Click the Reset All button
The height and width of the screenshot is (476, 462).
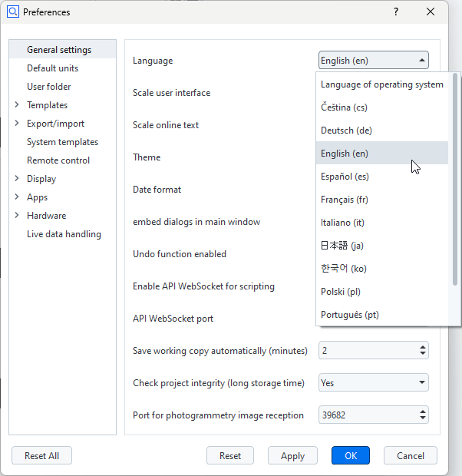pos(41,456)
